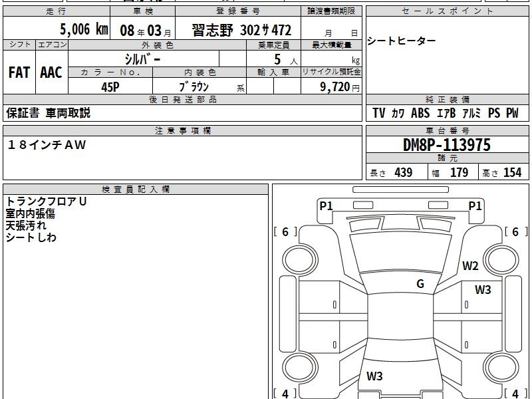Click the カラーNo. header
This screenshot has height=399, width=532.
[x=110, y=72]
